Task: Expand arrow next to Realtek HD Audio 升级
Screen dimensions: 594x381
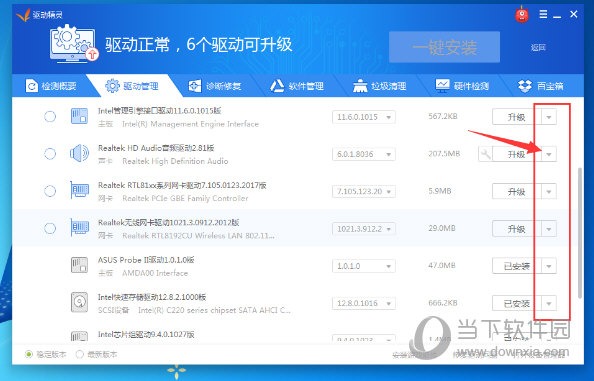Action: 549,154
